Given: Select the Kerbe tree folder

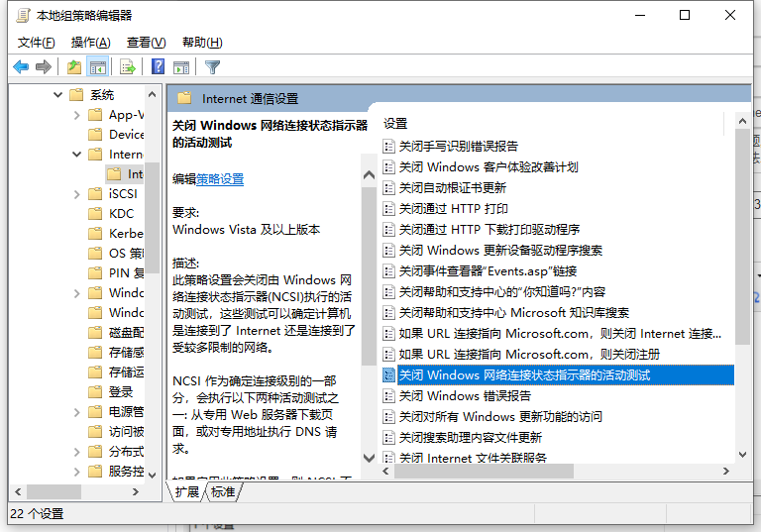Looking at the screenshot, I should coord(126,234).
